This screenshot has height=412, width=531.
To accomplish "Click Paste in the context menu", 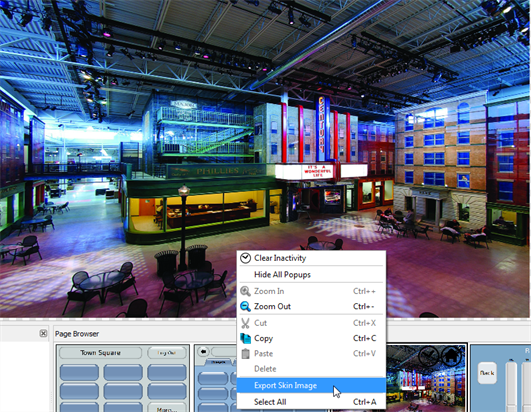I will point(311,353).
